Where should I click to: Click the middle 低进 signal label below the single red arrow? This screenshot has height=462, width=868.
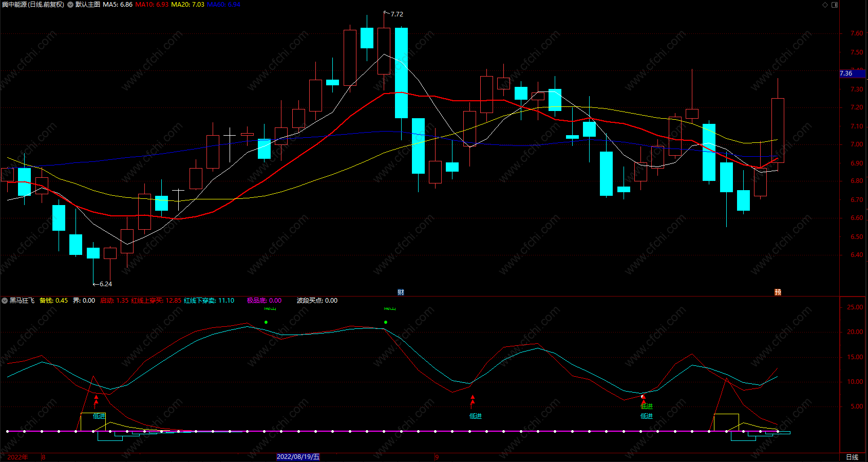pyautogui.click(x=476, y=416)
